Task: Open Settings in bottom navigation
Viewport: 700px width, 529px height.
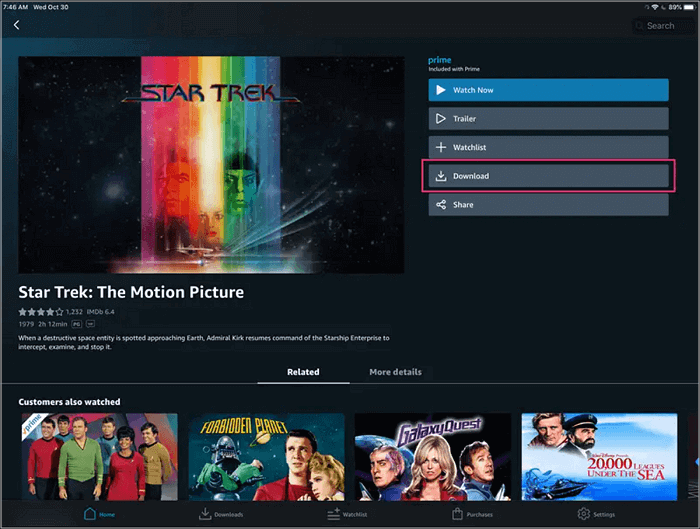Action: 596,514
